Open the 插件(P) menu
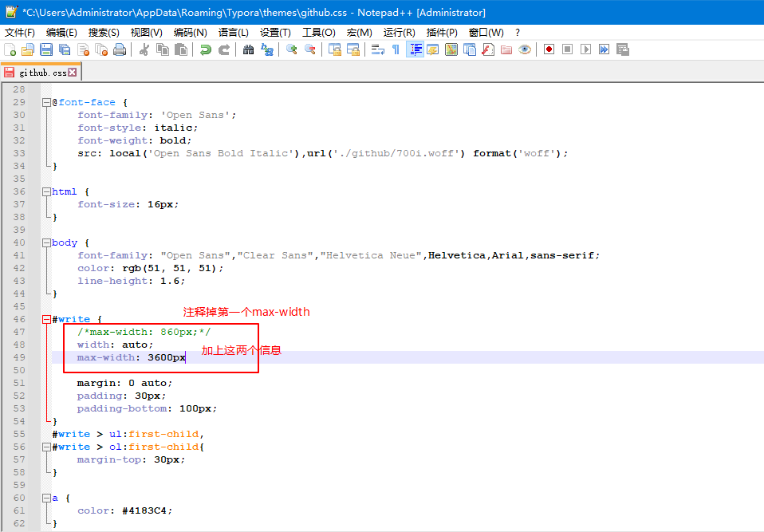The image size is (764, 532). pos(442,33)
